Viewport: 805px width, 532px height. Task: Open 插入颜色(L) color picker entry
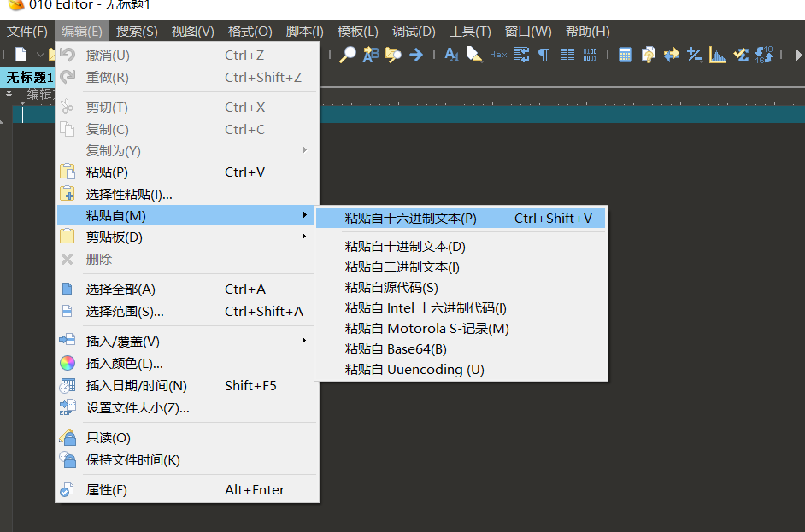[x=124, y=364]
